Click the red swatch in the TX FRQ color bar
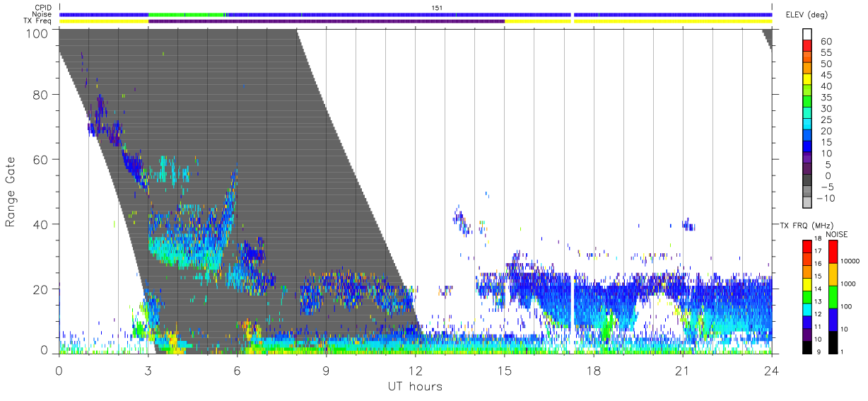 [807, 245]
